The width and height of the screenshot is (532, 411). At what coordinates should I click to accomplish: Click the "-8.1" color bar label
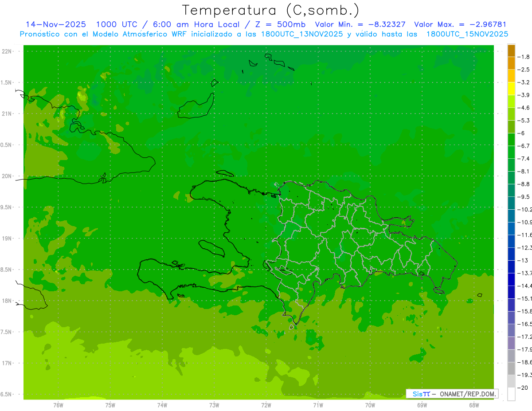pyautogui.click(x=524, y=171)
